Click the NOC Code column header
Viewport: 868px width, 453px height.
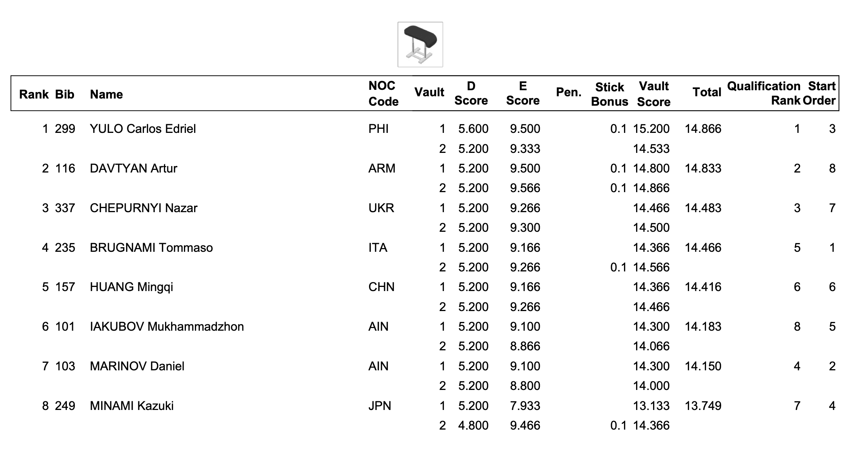click(x=383, y=94)
